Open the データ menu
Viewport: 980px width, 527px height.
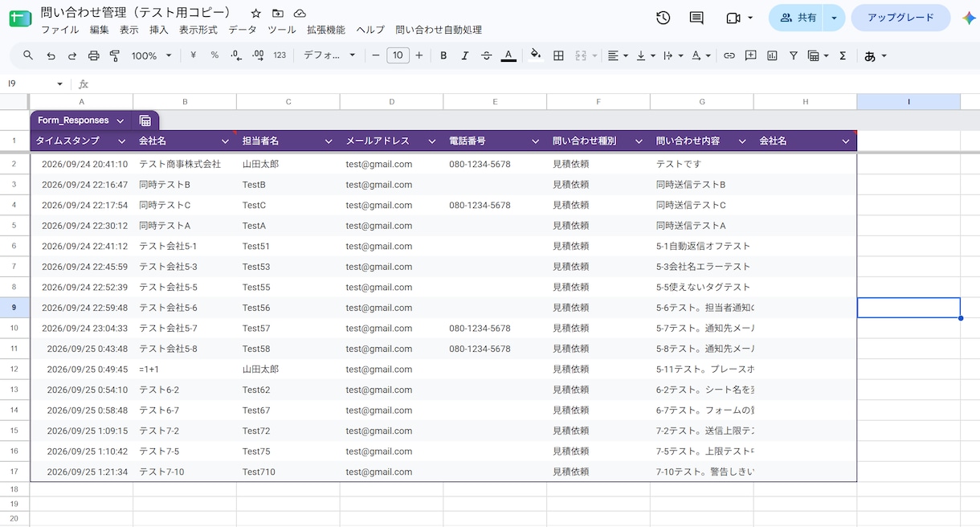tap(243, 30)
